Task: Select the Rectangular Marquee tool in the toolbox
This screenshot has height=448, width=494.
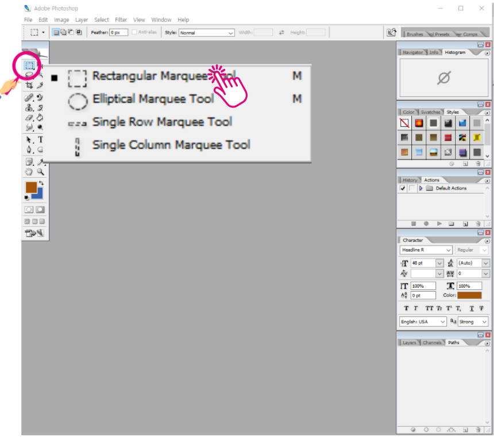Action: point(29,65)
